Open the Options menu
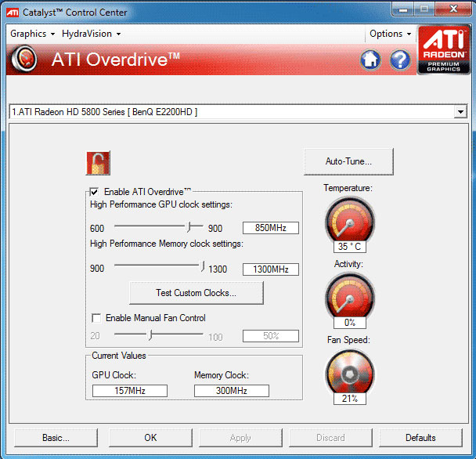 click(391, 34)
